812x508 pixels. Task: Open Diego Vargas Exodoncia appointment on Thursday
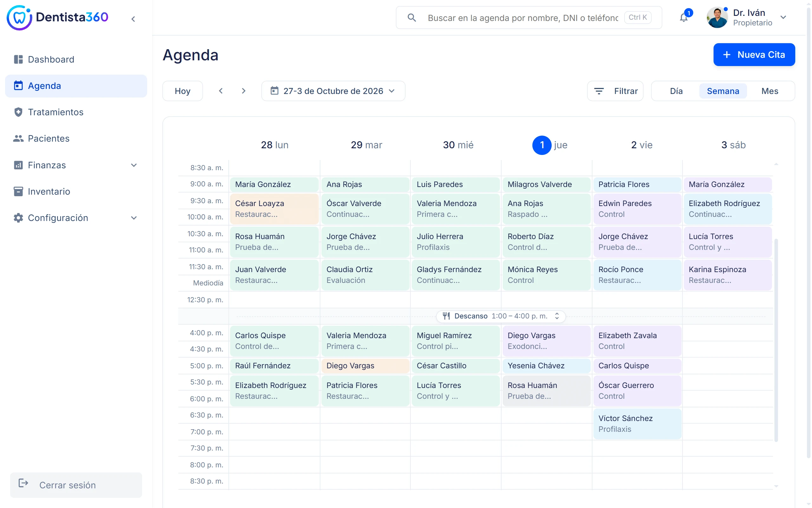pyautogui.click(x=546, y=341)
